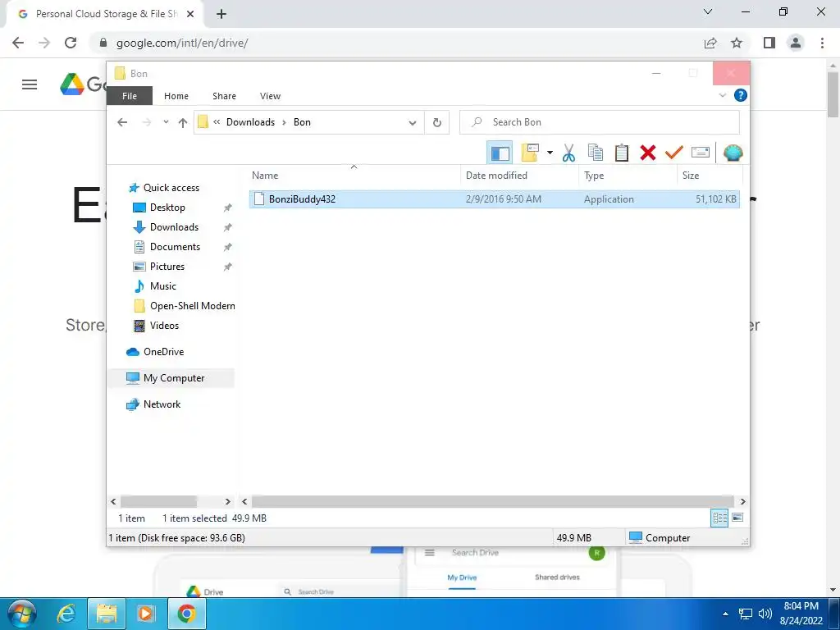The height and width of the screenshot is (630, 840).
Task: Open Chrome tab search chevron
Action: pyautogui.click(x=708, y=11)
